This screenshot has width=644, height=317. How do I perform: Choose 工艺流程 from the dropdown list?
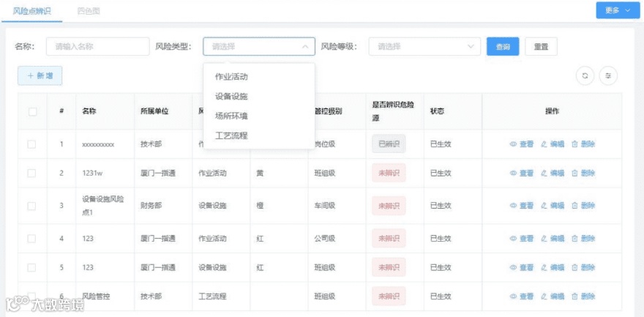[259, 135]
